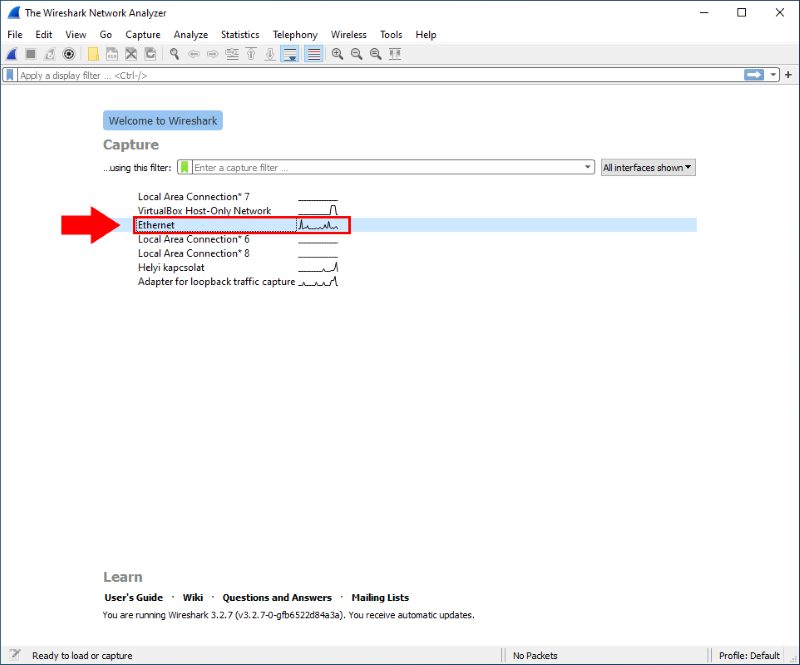Start capturing packets with shark fin icon
This screenshot has width=800, height=665.
tap(11, 54)
